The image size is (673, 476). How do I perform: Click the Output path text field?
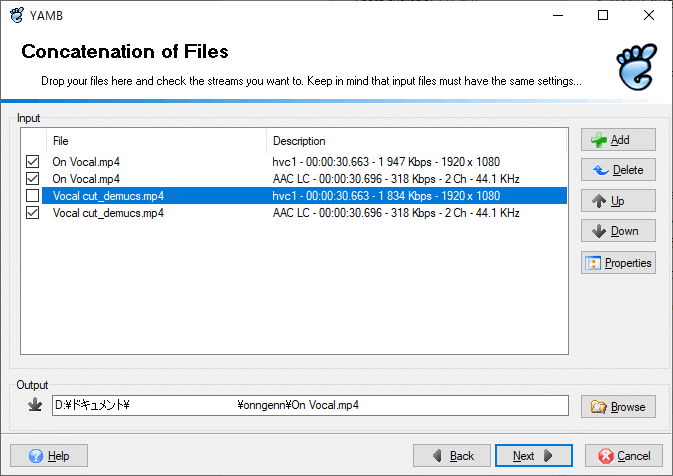click(310, 406)
